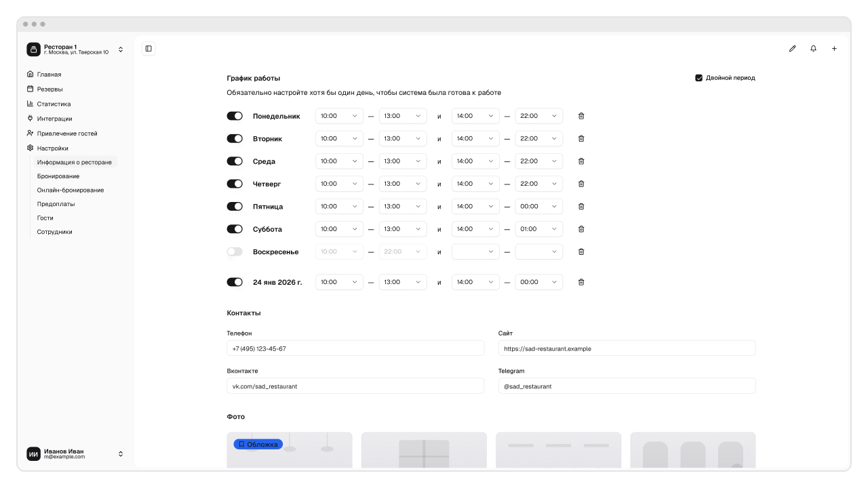Screen dimensions: 868x488
Task: Click the plus icon in header
Action: [x=834, y=49]
